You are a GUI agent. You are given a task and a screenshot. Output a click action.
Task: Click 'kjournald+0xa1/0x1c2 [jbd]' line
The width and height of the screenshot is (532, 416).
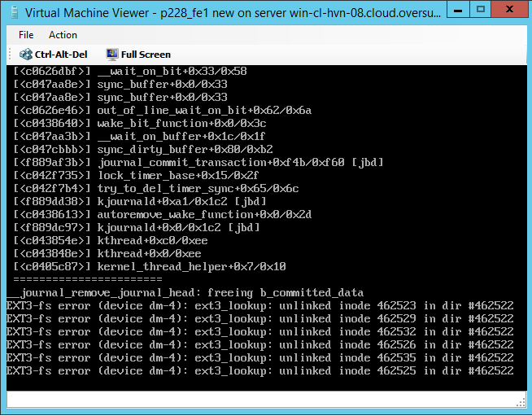pos(140,201)
